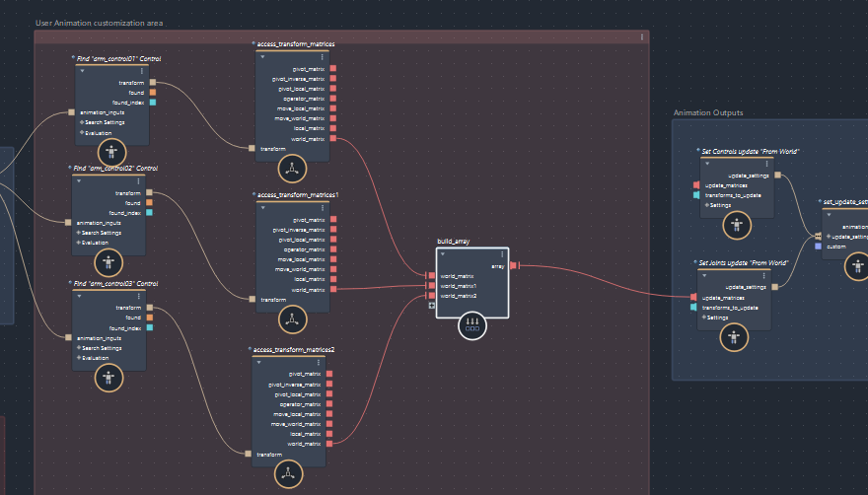Select the "User Animation customization area" title

click(99, 23)
